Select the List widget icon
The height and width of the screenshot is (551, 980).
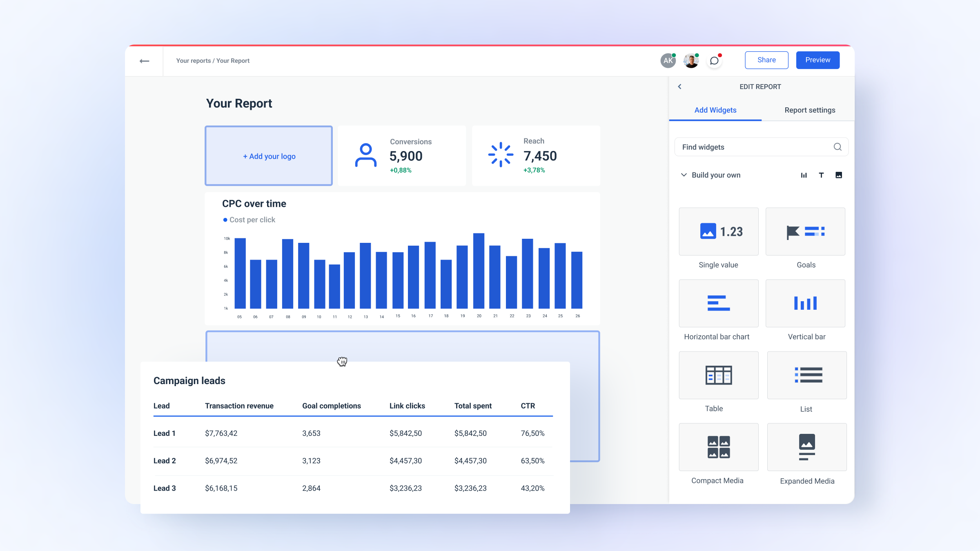tap(806, 375)
